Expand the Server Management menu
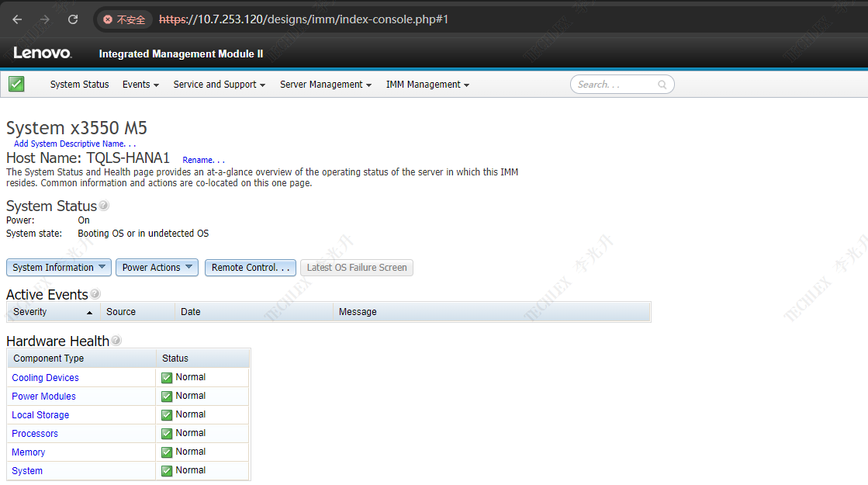This screenshot has width=868, height=485. [326, 84]
